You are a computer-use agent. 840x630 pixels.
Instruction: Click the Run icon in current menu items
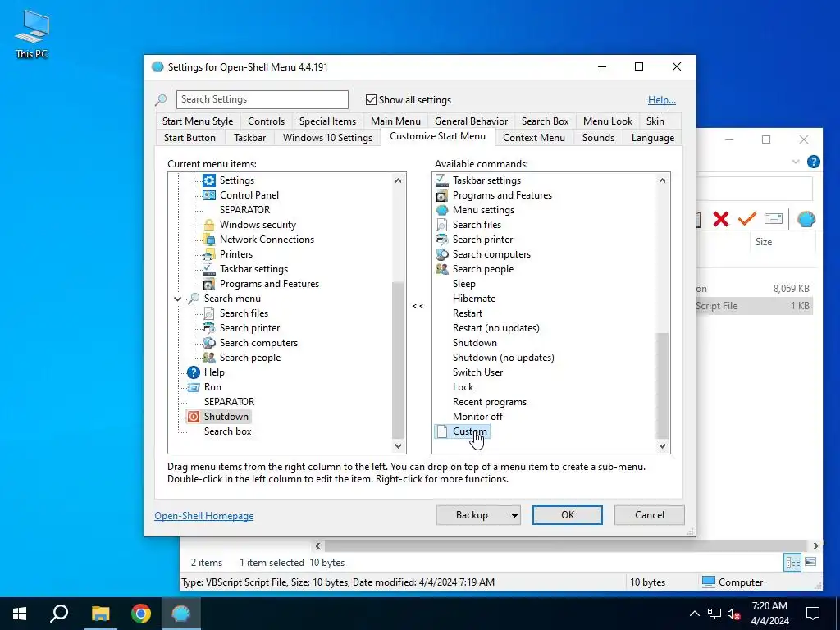tap(194, 387)
